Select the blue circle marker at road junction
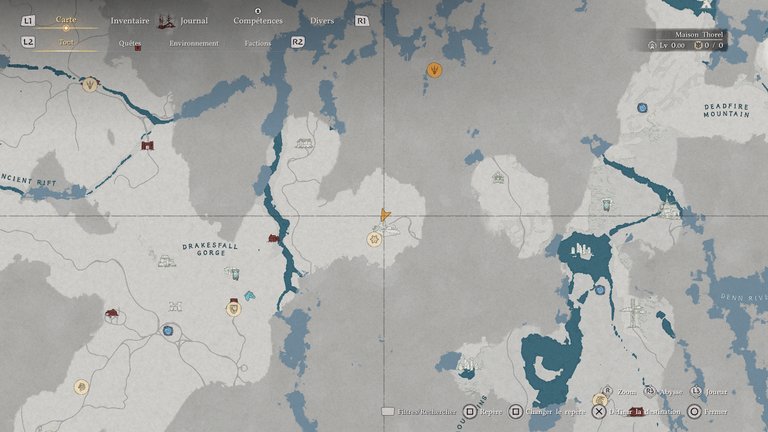Image resolution: width=768 pixels, height=432 pixels. [168, 331]
